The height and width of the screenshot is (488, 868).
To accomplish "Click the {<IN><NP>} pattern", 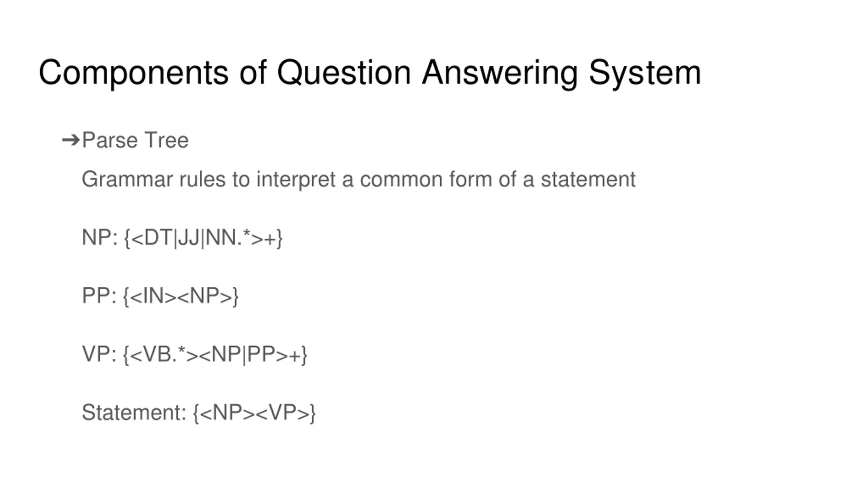I will (x=181, y=297).
